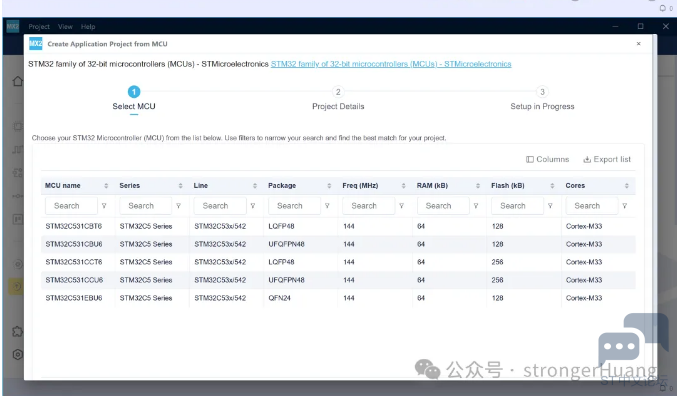Click the Package search field
This screenshot has width=677, height=396.
coord(294,206)
